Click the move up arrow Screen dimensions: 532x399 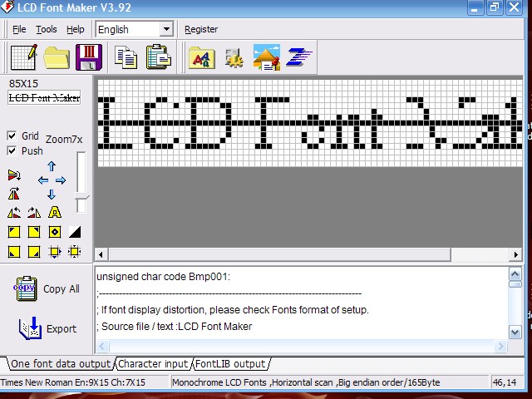tap(52, 166)
